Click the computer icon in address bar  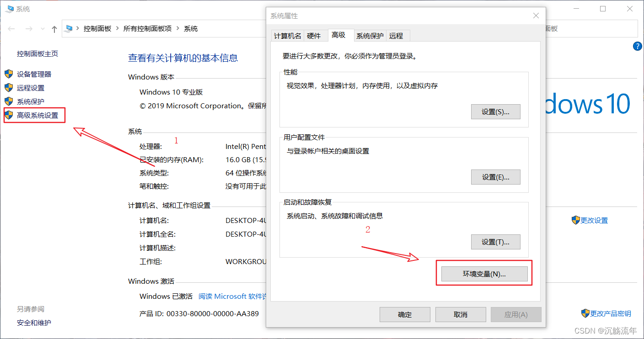69,28
